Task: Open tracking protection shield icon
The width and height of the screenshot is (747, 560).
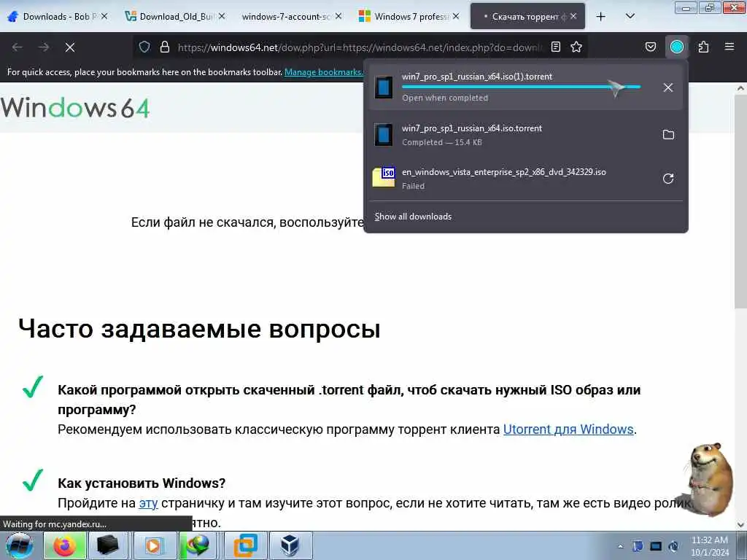Action: pos(144,47)
